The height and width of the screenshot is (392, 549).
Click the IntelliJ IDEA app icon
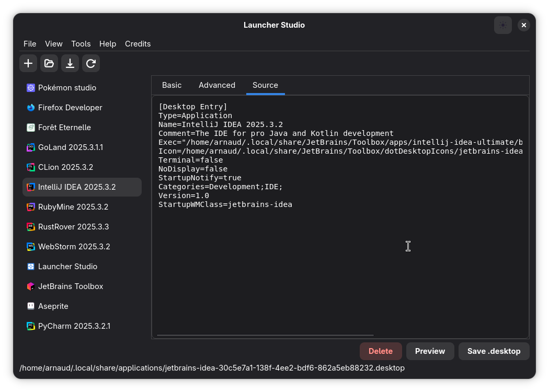pyautogui.click(x=31, y=187)
